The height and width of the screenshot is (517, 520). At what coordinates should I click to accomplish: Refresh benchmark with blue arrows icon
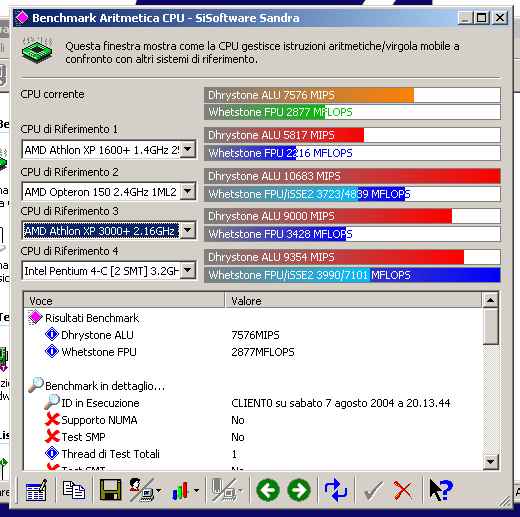click(336, 490)
